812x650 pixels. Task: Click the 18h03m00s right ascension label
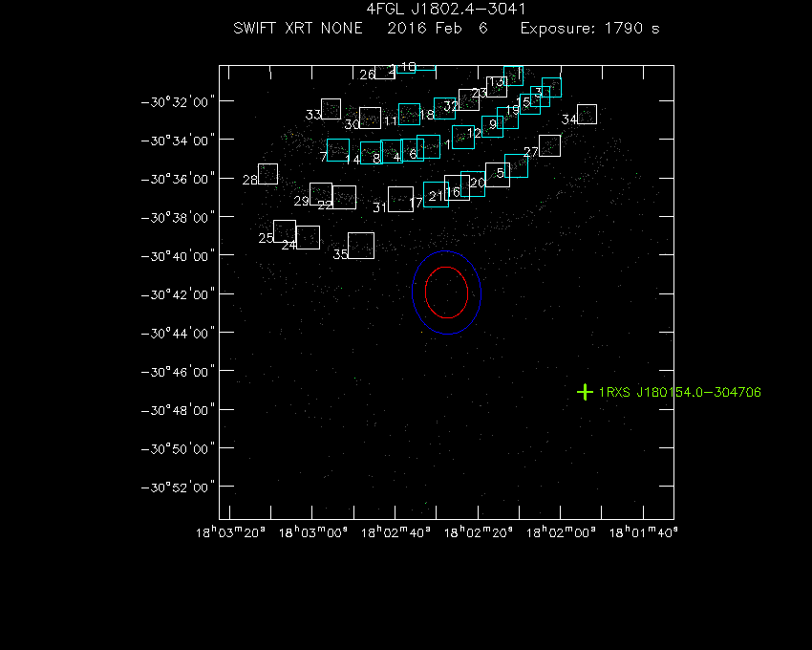click(312, 532)
